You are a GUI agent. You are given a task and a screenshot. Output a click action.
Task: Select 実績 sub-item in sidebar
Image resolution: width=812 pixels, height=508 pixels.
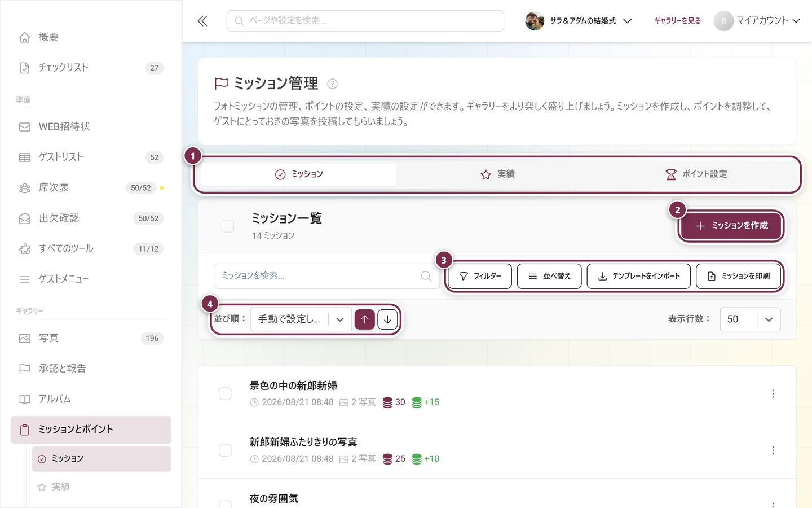[101, 487]
